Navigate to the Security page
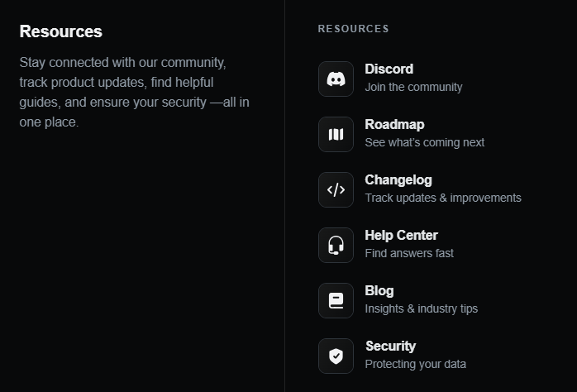Image resolution: width=577 pixels, height=392 pixels. point(390,347)
